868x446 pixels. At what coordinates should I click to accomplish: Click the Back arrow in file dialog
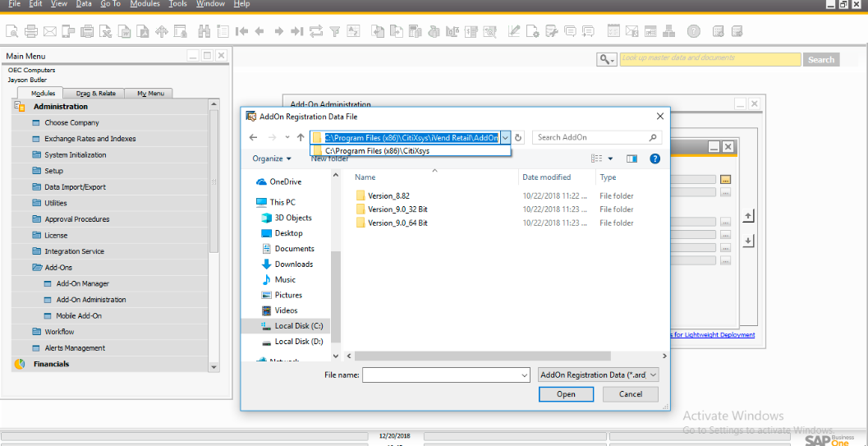point(253,137)
